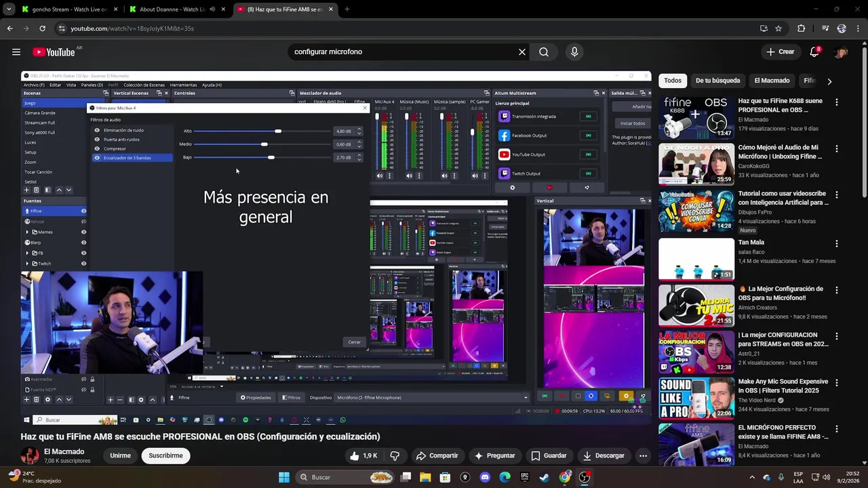Open Discord from the taskbar
This screenshot has height=488, width=868.
coord(485,477)
